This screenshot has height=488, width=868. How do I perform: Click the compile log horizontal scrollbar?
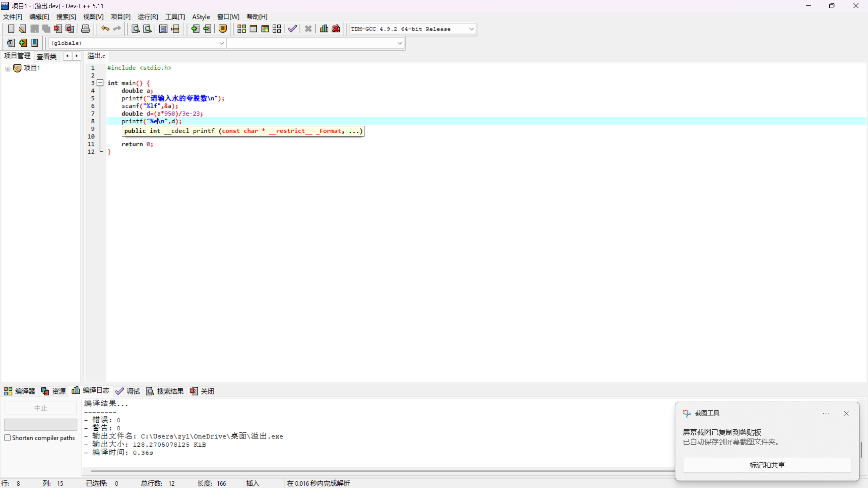pos(373,471)
